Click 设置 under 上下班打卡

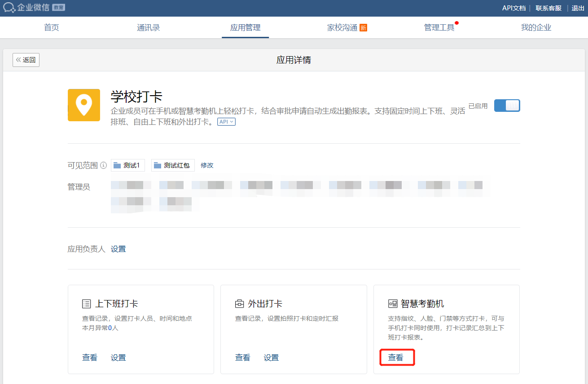pyautogui.click(x=118, y=358)
